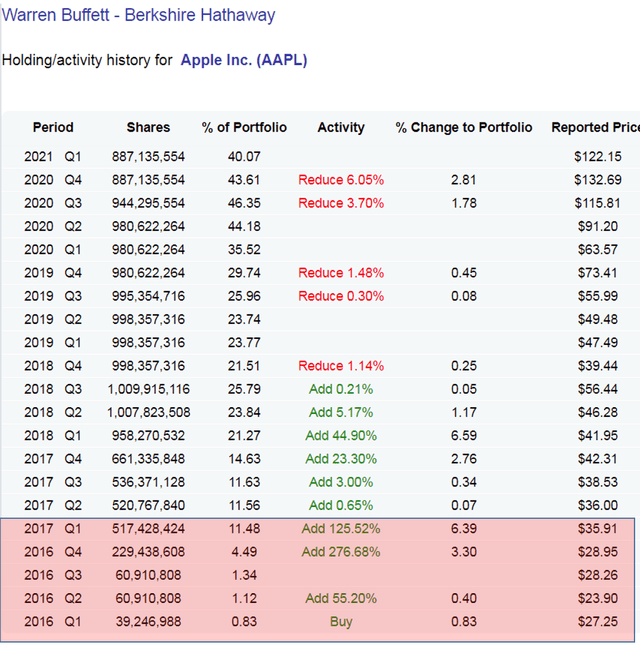Click the 44.18 portfolio percentage
The height and width of the screenshot is (645, 640).
[244, 226]
